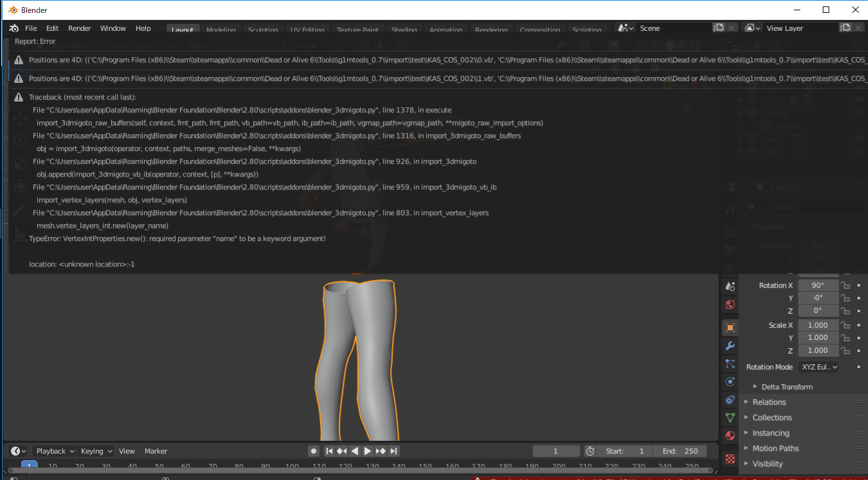The height and width of the screenshot is (480, 868).
Task: Open the Physics properties tab icon
Action: [730, 382]
